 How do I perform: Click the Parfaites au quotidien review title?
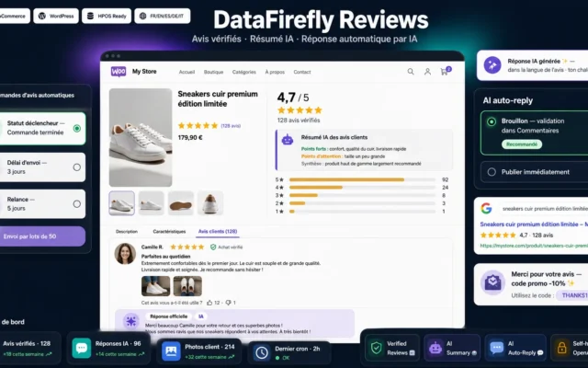pyautogui.click(x=165, y=257)
